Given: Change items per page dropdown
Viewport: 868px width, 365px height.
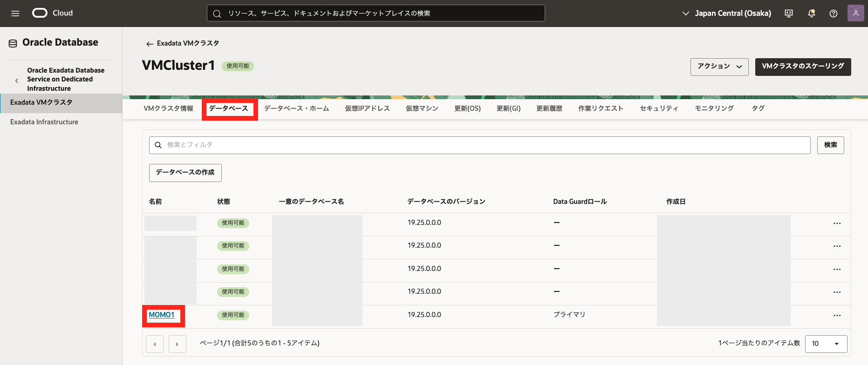Looking at the screenshot, I should (826, 344).
